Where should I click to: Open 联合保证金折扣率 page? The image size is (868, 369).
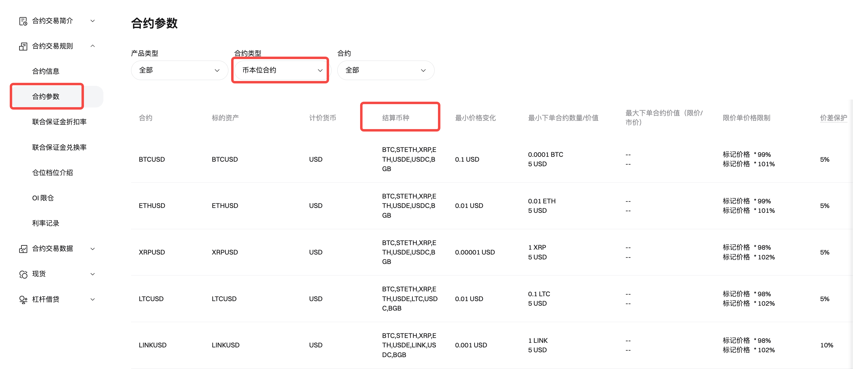[x=59, y=122]
